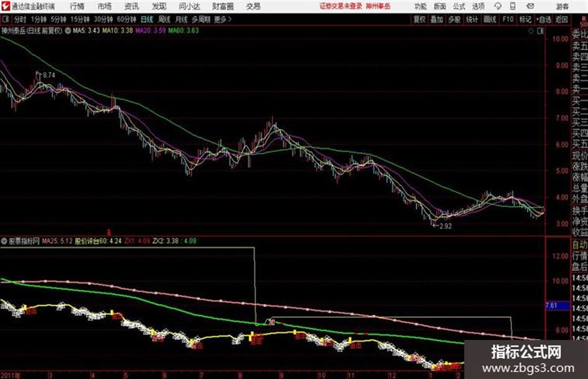This screenshot has height=379, width=588.
Task: Switch to 60分钟 period tab
Action: coord(126,19)
